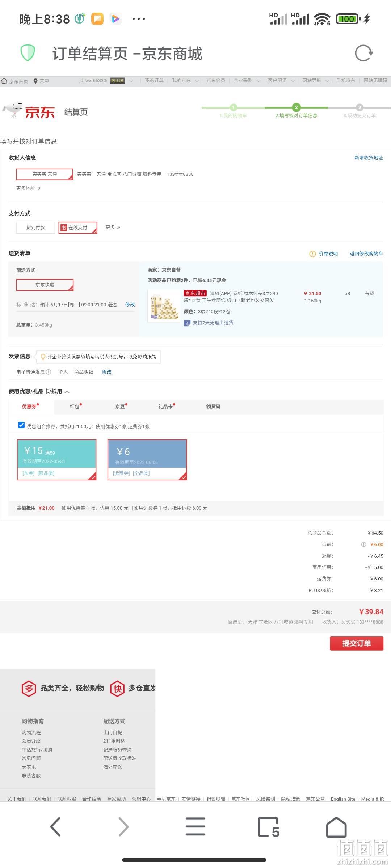Open 手机京东 in top bar
The width and height of the screenshot is (391, 868).
click(345, 80)
